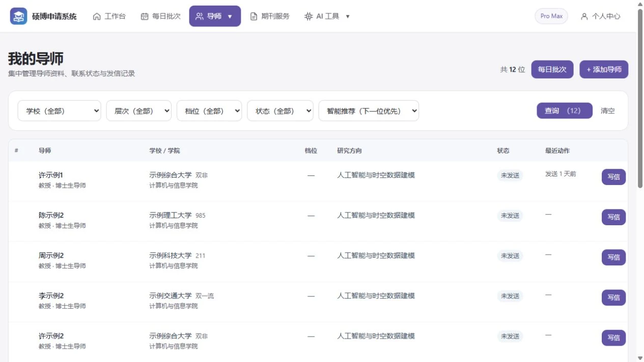Click the 状态 column header
644x362 pixels.
(x=503, y=151)
